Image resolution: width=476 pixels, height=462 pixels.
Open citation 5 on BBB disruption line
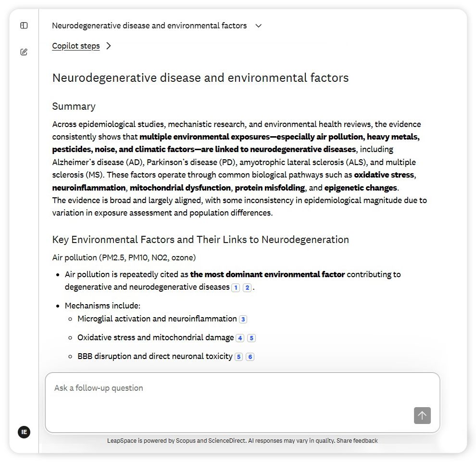(x=238, y=357)
